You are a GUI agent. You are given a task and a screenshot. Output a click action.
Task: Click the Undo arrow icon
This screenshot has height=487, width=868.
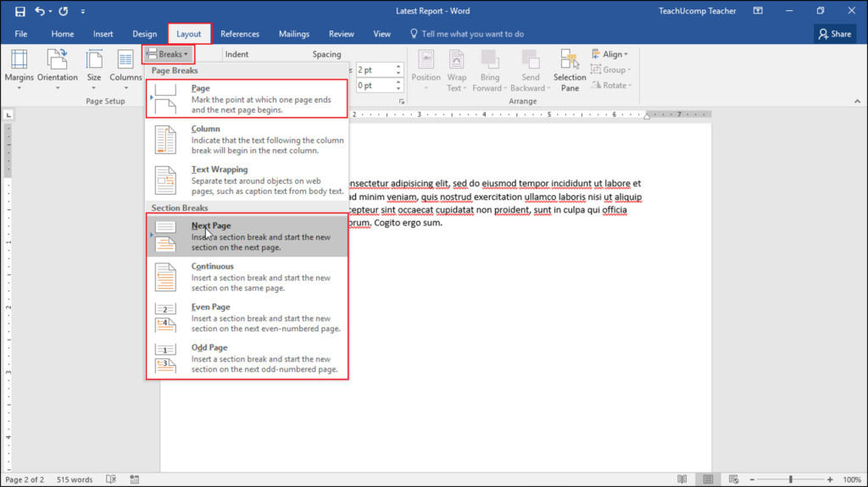(x=41, y=11)
